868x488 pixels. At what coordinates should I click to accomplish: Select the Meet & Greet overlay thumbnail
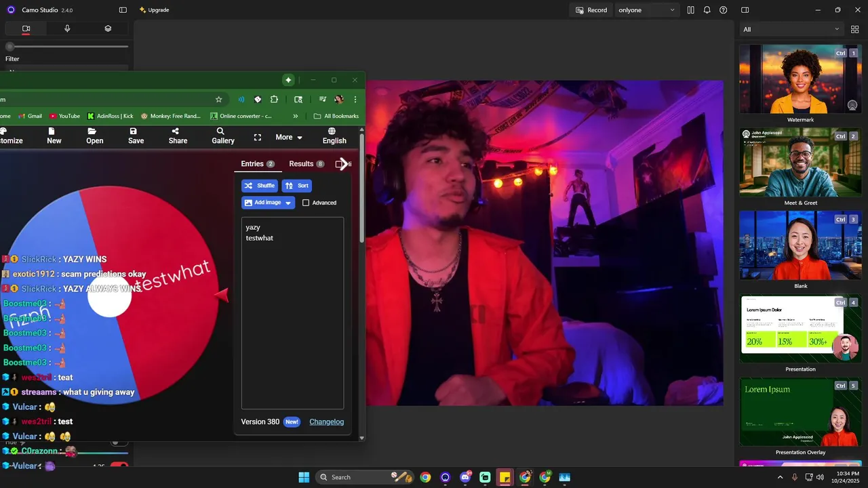coord(800,163)
